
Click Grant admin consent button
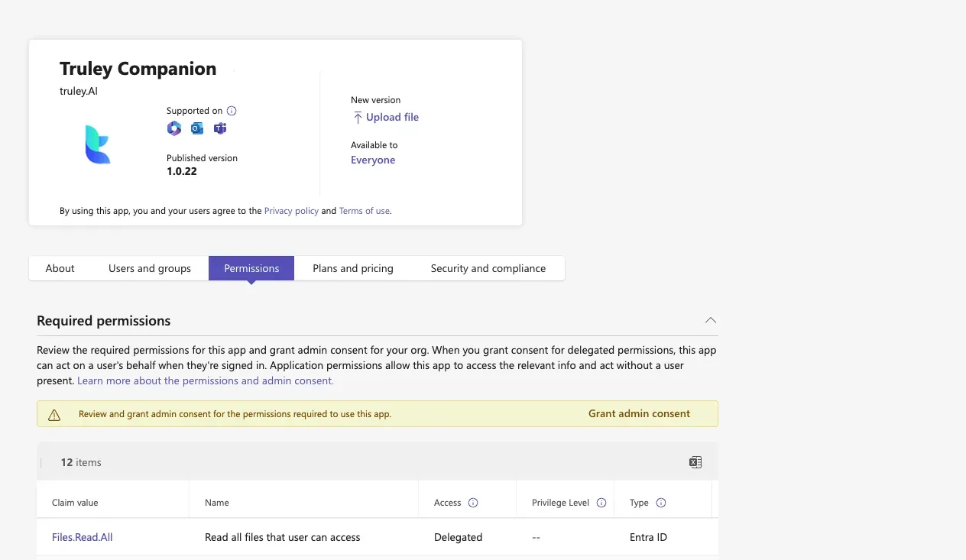pyautogui.click(x=639, y=413)
